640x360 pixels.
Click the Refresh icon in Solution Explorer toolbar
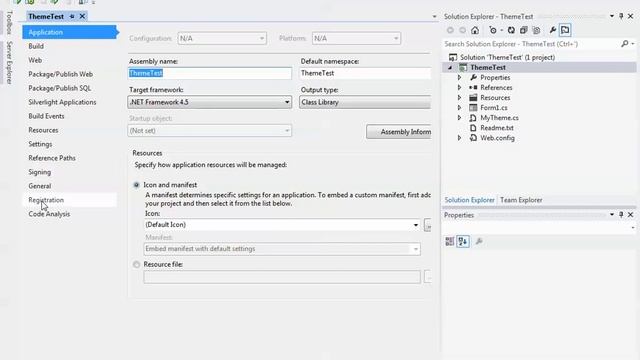[511, 30]
